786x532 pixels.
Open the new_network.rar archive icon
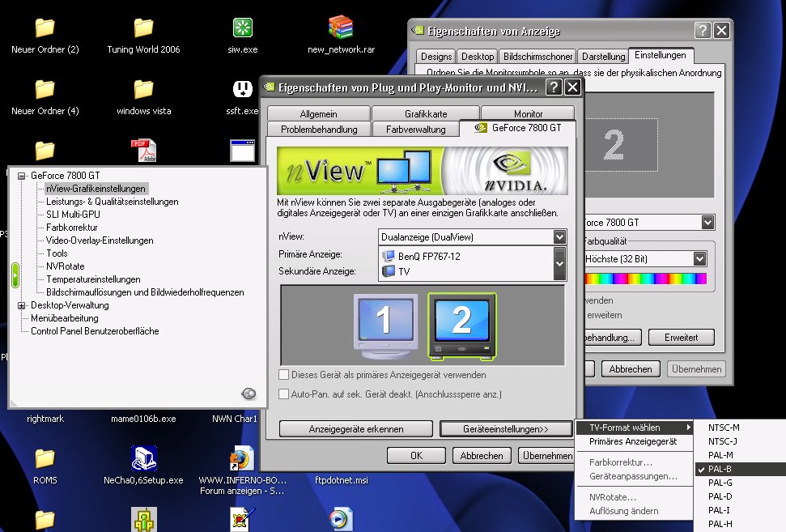341,28
